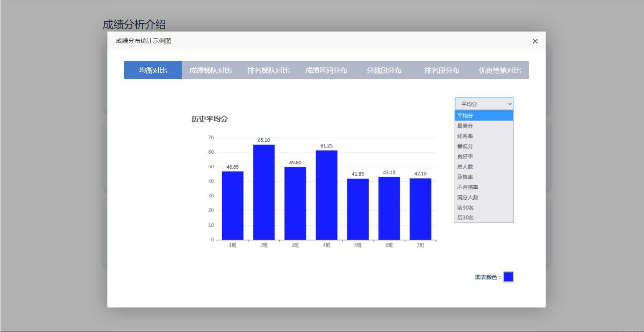
Task: Click the 历史平均分 chart title
Action: pos(210,119)
